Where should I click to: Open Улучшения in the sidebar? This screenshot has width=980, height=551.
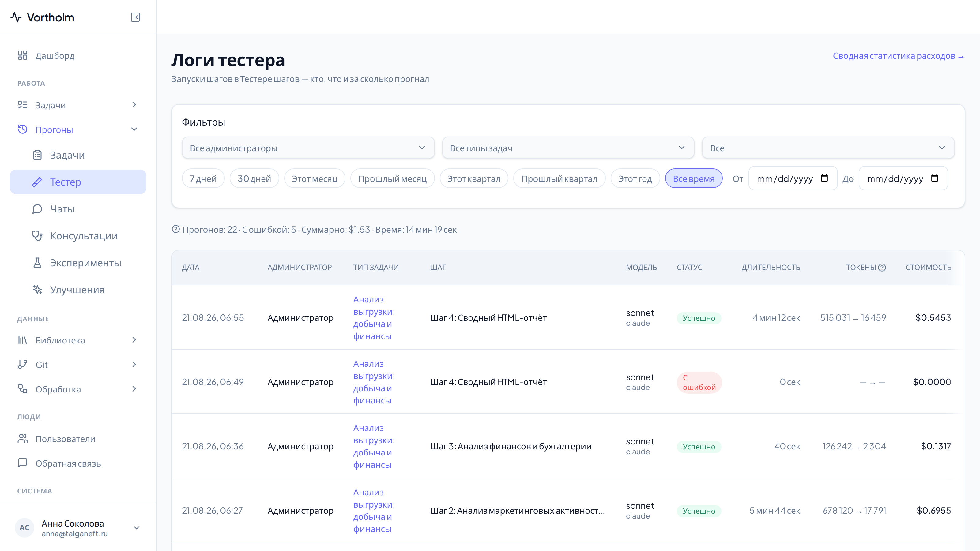point(78,290)
